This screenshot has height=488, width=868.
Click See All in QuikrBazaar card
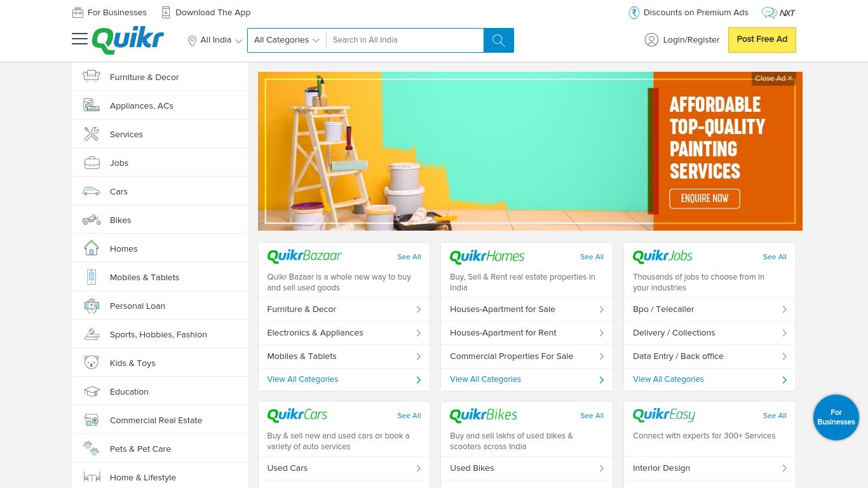click(409, 257)
